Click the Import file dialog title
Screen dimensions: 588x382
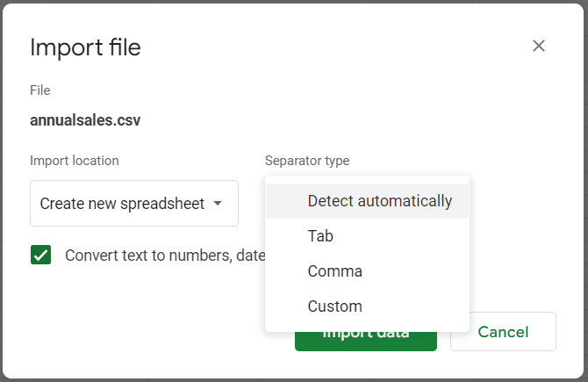pyautogui.click(x=85, y=47)
